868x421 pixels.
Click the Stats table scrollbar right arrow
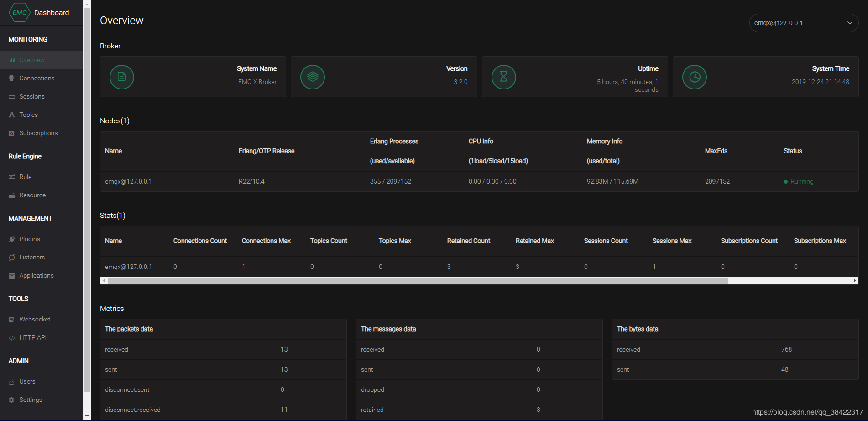point(855,280)
